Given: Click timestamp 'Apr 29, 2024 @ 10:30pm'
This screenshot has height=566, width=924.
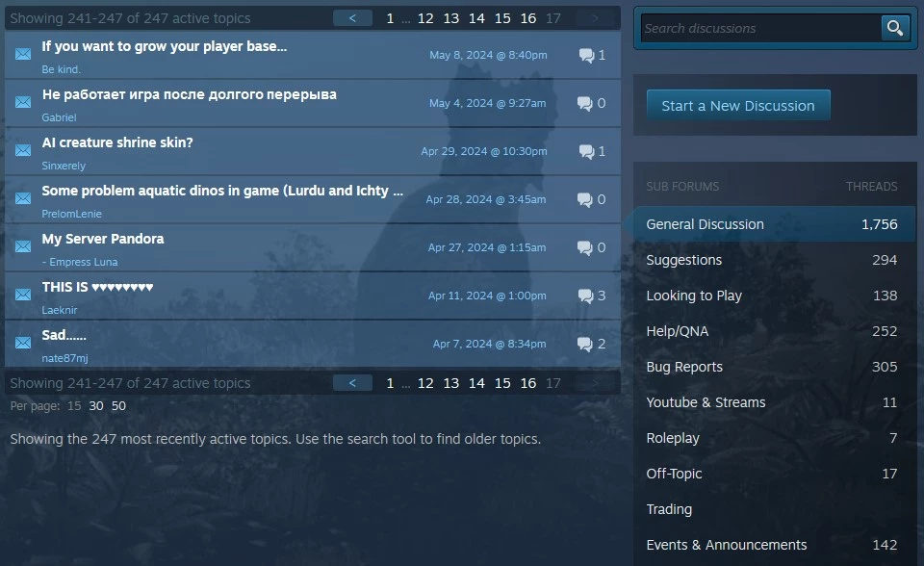Looking at the screenshot, I should point(484,151).
